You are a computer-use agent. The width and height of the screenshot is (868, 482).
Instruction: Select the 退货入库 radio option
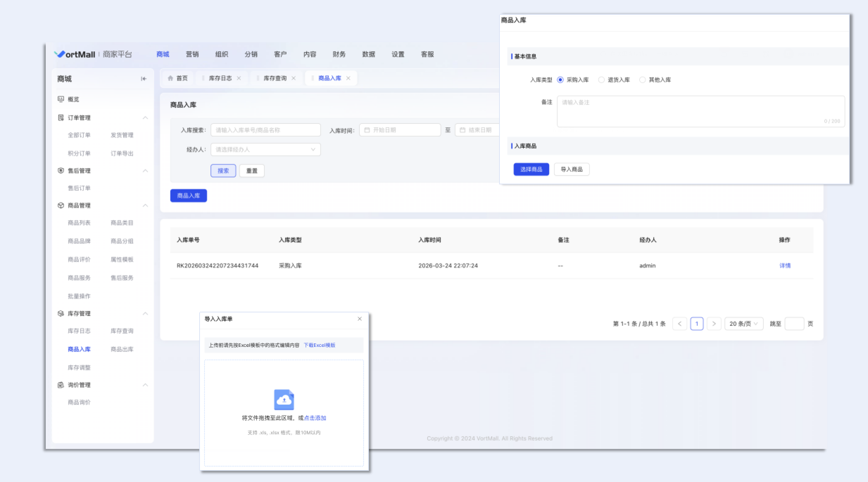tap(602, 80)
